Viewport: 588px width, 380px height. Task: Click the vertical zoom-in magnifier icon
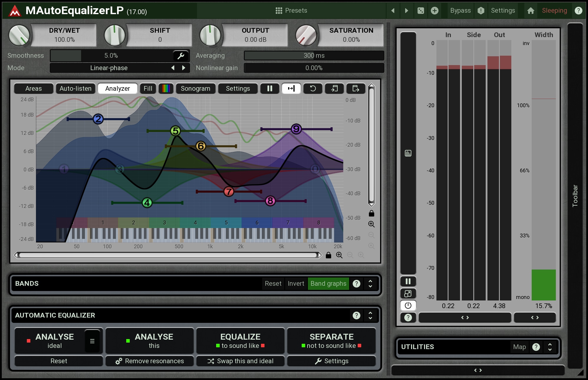371,224
